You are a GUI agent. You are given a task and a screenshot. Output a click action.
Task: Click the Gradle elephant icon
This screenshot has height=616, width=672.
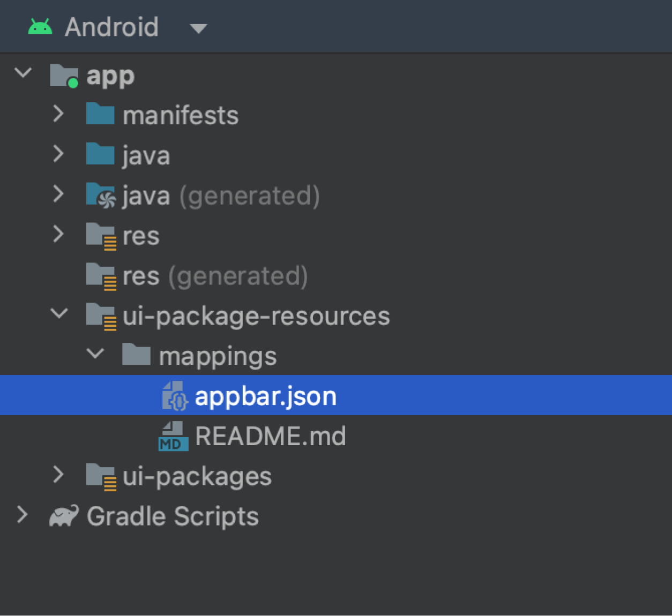click(64, 516)
